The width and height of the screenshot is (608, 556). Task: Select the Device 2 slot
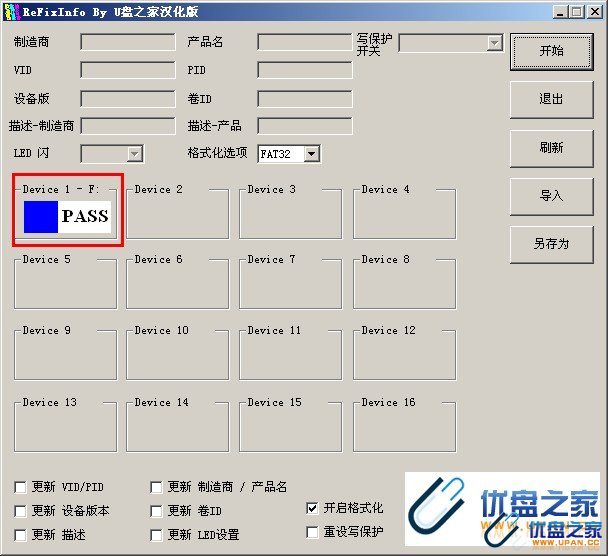[x=177, y=214]
